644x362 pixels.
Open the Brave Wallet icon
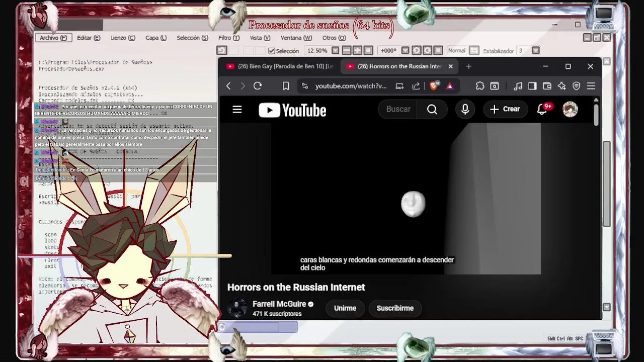click(x=547, y=86)
